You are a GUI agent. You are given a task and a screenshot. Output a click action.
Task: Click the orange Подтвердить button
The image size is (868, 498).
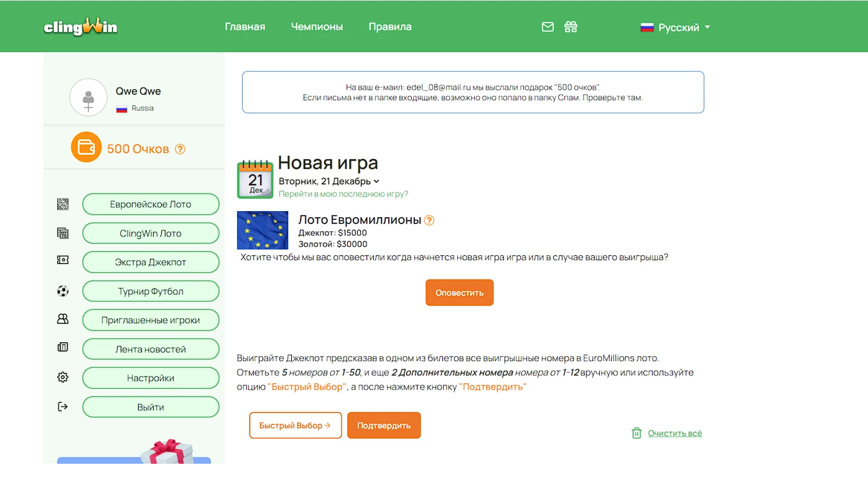click(x=384, y=425)
